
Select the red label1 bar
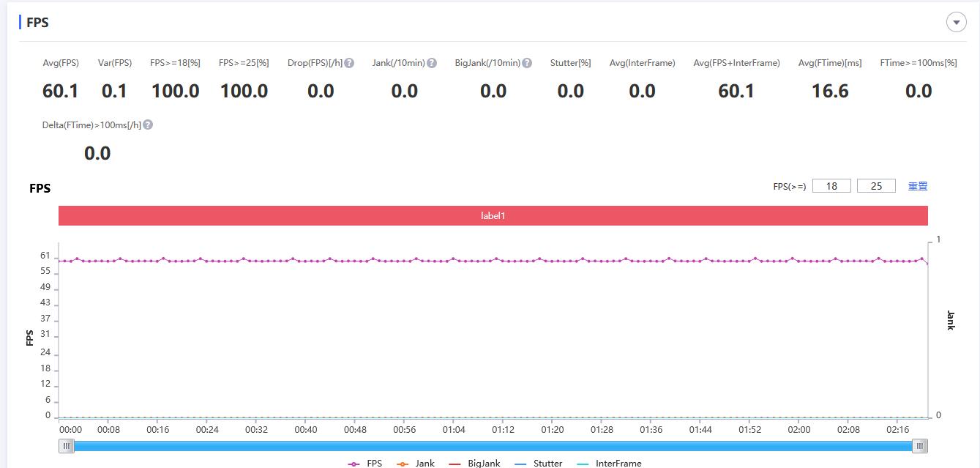[493, 216]
